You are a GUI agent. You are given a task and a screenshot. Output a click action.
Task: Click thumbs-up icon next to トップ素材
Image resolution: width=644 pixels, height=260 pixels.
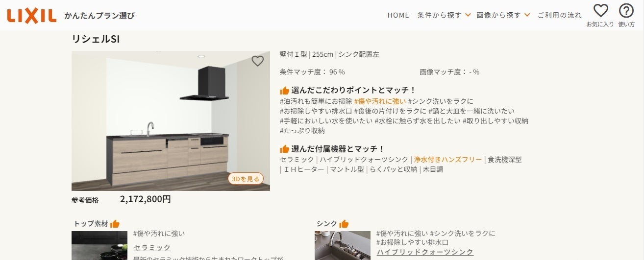point(115,224)
